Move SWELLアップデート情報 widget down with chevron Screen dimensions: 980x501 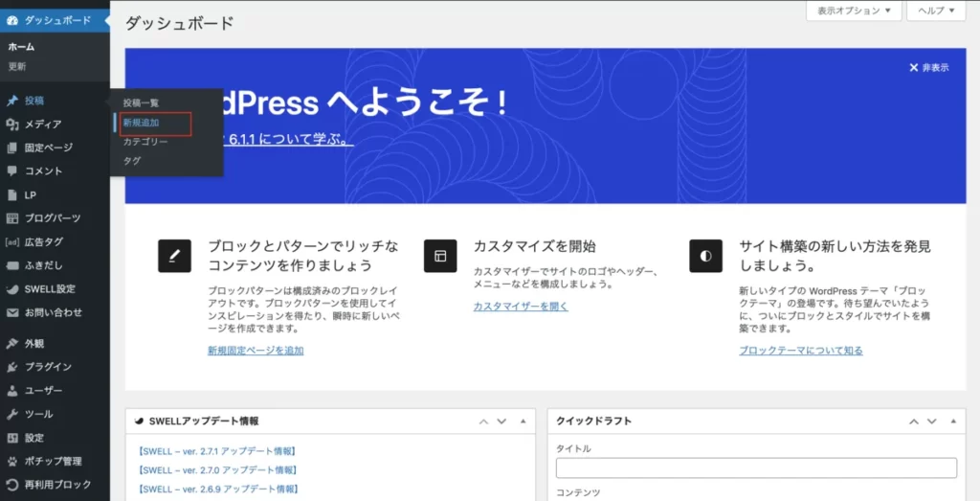coord(501,421)
